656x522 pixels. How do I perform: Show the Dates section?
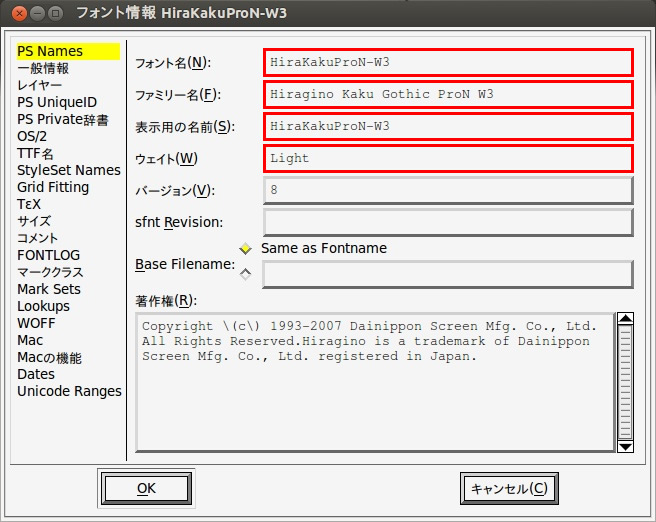pyautogui.click(x=36, y=374)
